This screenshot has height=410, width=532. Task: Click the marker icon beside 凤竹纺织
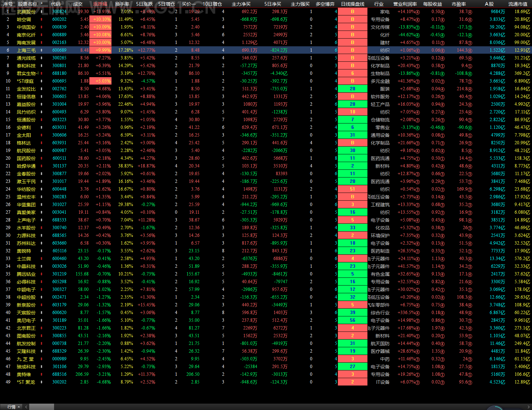(x=42, y=112)
